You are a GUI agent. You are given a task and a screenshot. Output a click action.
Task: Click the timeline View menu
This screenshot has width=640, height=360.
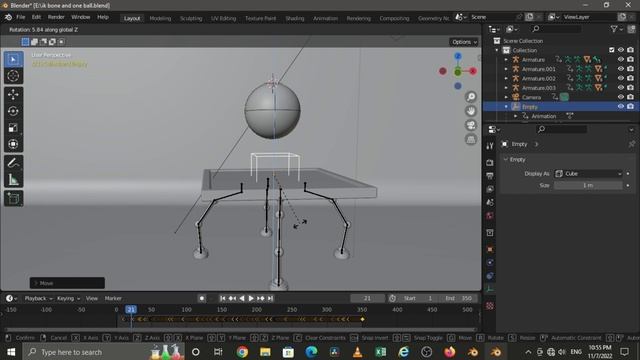tap(92, 298)
